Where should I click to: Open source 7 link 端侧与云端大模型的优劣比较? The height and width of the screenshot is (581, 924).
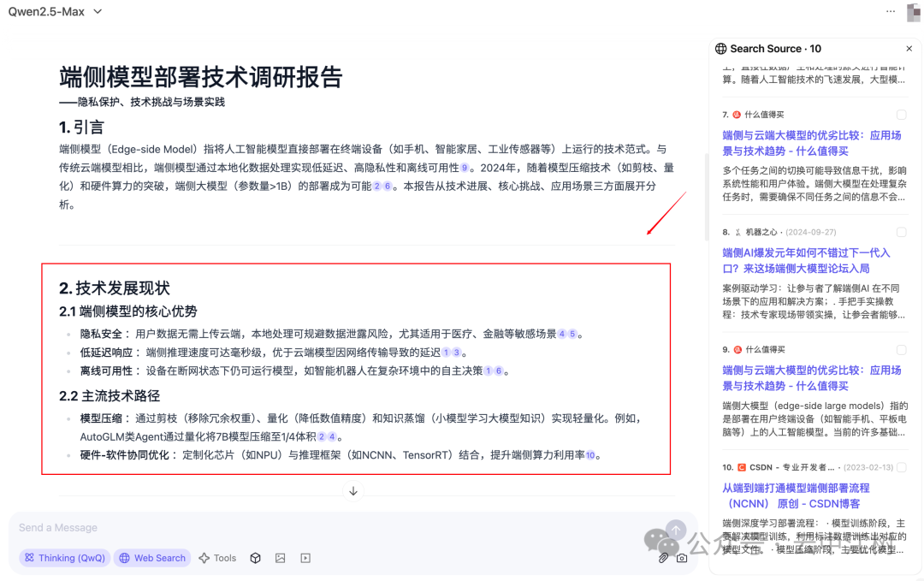[x=811, y=143]
